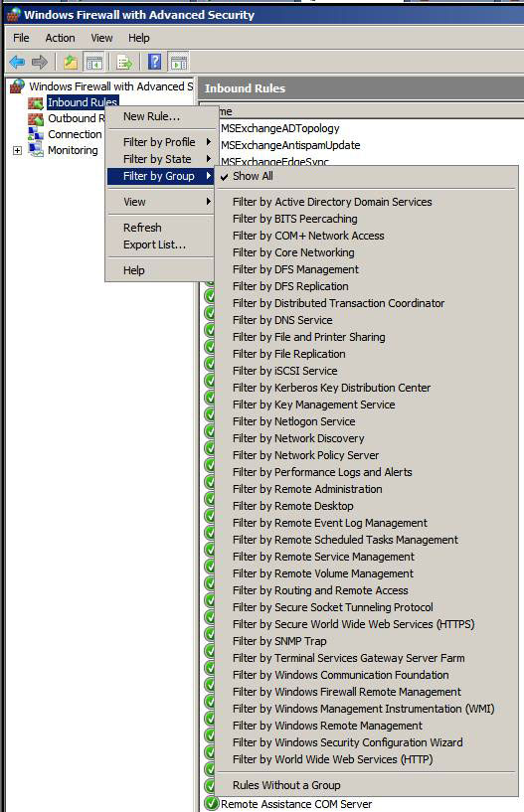Filter by Remote Event Log Management

pos(367,523)
